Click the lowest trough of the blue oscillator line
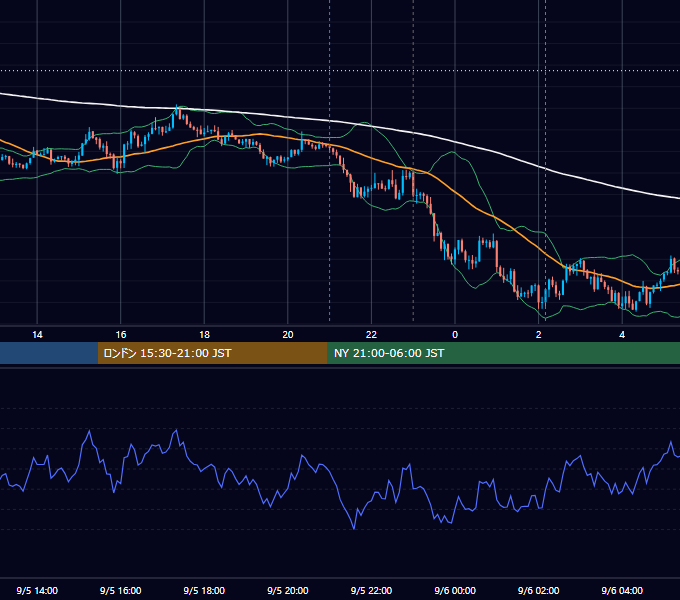 click(354, 528)
